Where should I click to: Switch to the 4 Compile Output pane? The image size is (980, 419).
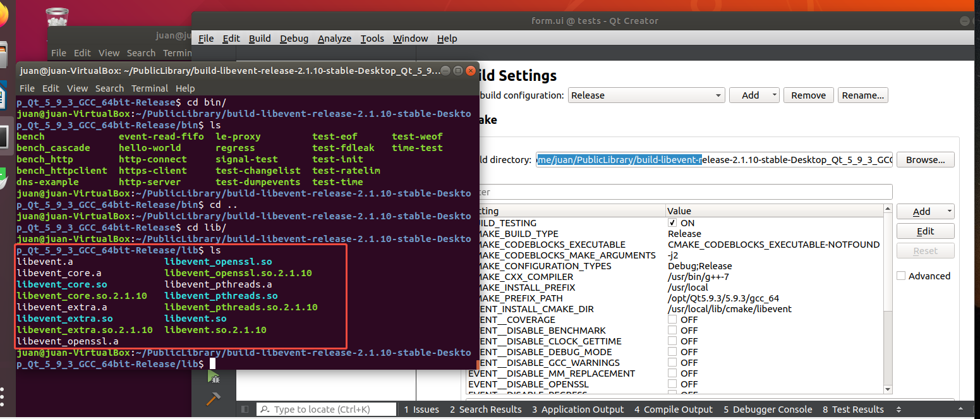tap(674, 410)
